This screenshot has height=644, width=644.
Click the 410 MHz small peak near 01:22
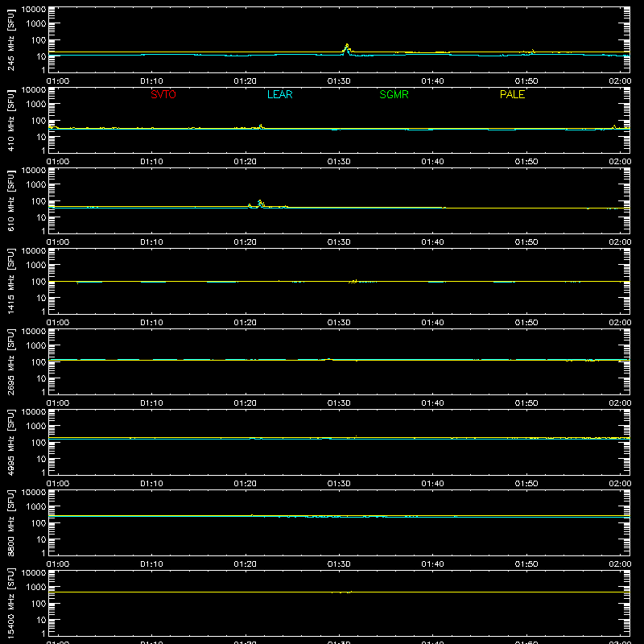(261, 126)
